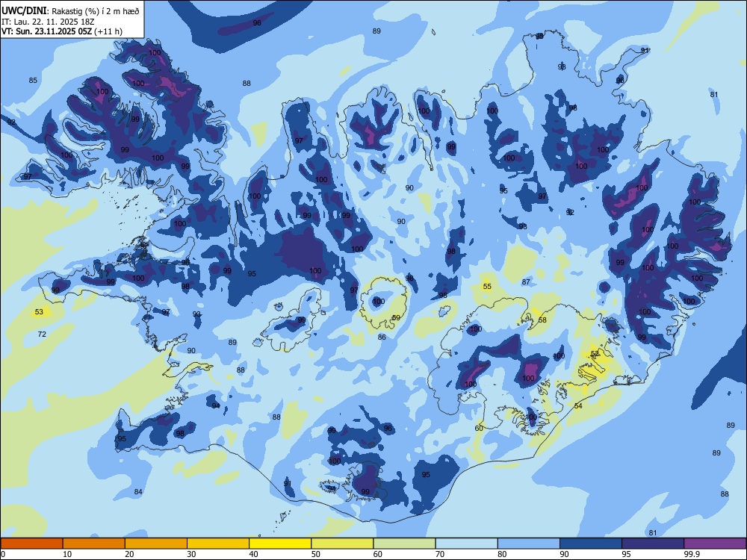The height and width of the screenshot is (560, 747).
Task: Click the '95' legend scale label under the color bar
Action: [626, 554]
